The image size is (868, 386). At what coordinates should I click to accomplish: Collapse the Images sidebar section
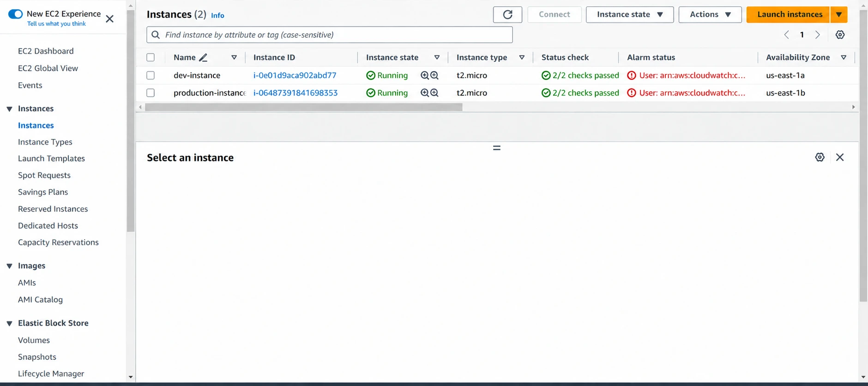pos(9,266)
